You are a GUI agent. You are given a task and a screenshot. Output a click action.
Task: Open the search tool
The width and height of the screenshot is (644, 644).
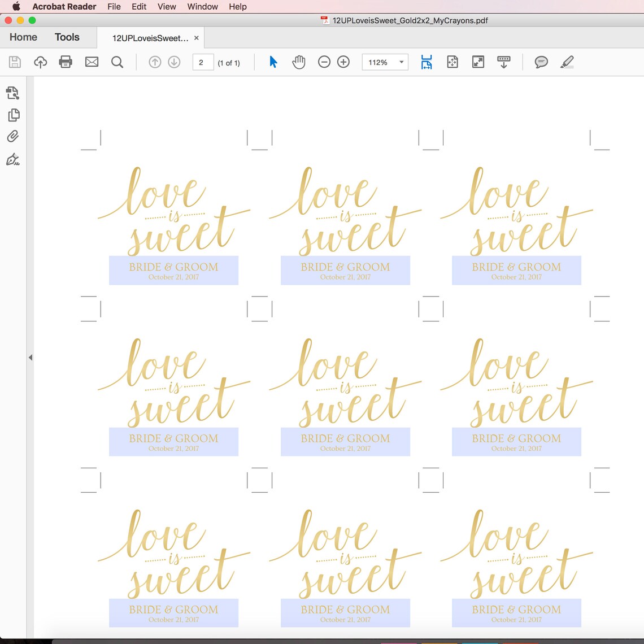[117, 62]
